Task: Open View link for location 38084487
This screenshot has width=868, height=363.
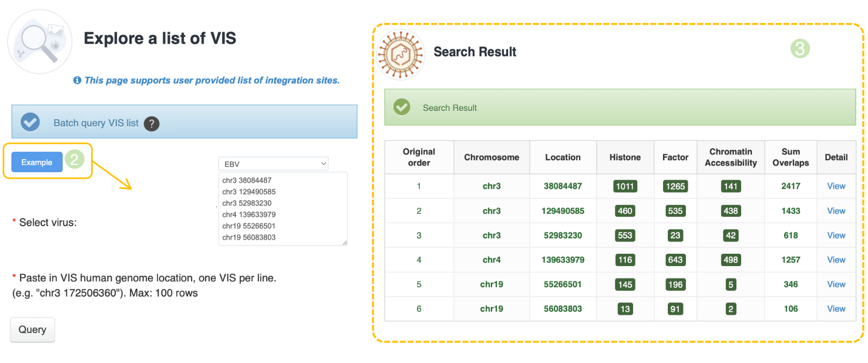Action: pyautogui.click(x=836, y=186)
